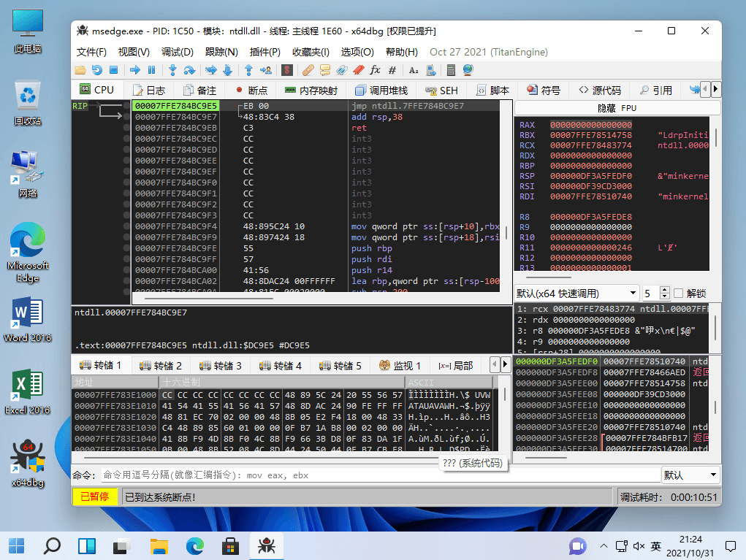Switch to the 日志 tab
746x560 pixels.
point(149,91)
